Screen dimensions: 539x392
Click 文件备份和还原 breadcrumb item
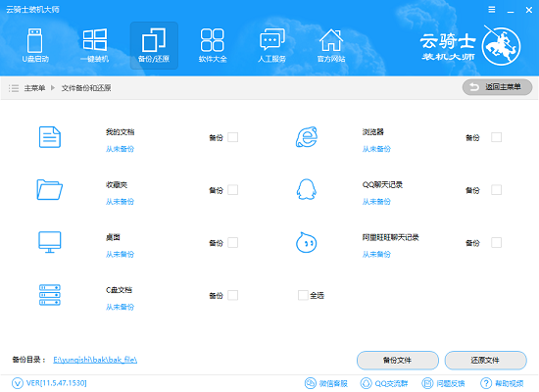click(86, 88)
